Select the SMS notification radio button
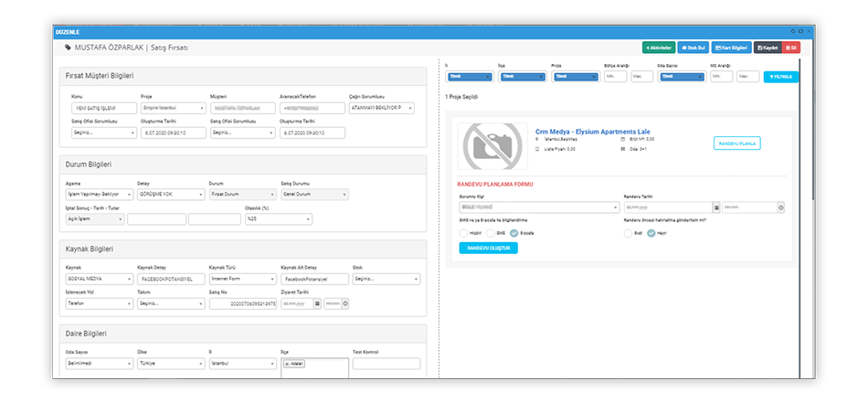Image resolution: width=868 pixels, height=403 pixels. 490,232
